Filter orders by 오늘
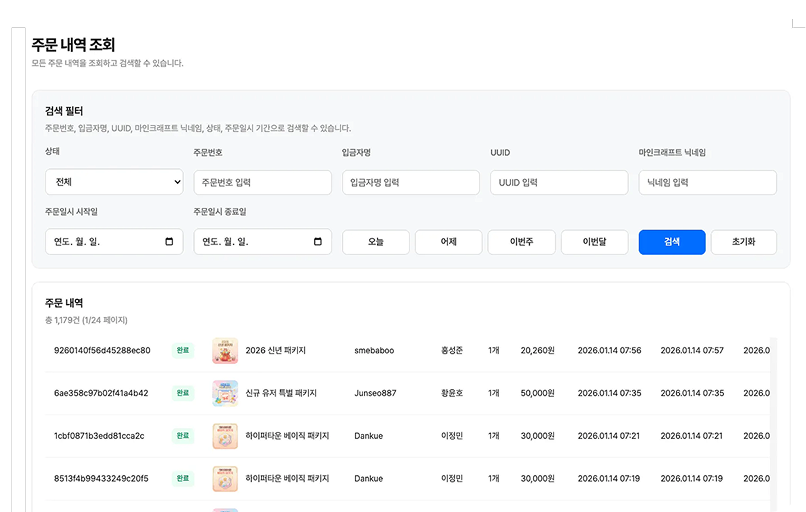Image resolution: width=806 pixels, height=512 pixels. [x=376, y=242]
